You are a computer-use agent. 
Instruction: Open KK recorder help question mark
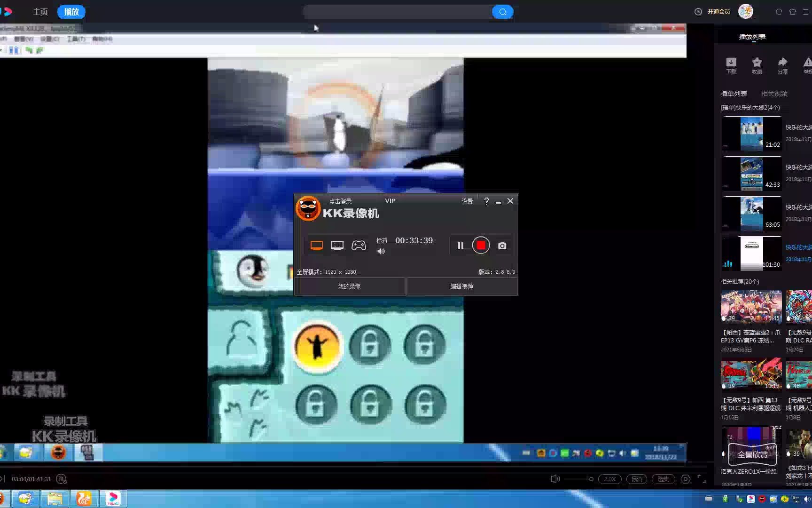(x=486, y=201)
